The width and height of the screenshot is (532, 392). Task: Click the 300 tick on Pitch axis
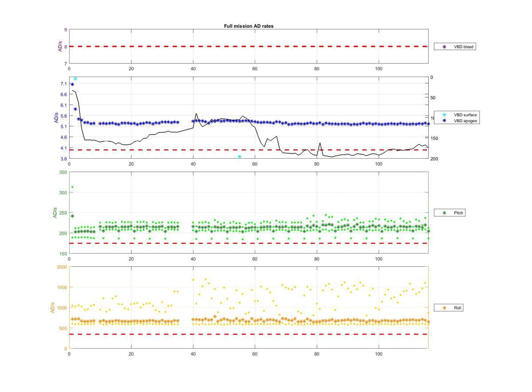click(63, 193)
